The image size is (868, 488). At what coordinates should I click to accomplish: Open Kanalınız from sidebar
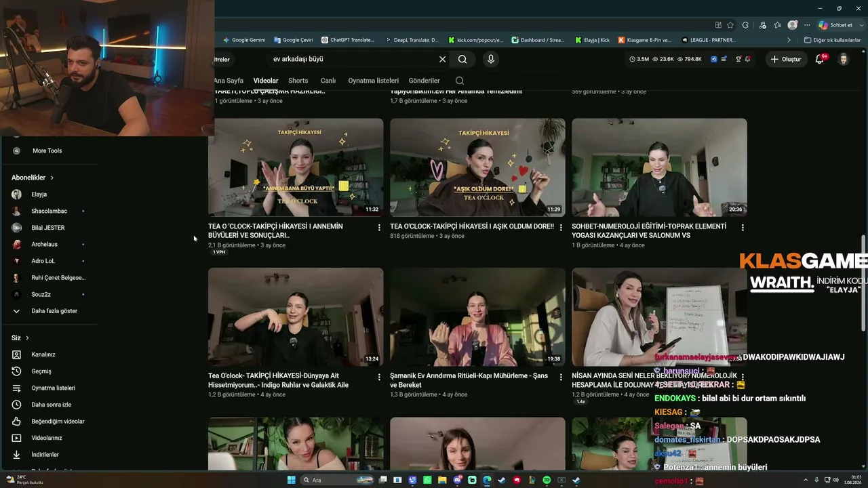tap(43, 354)
